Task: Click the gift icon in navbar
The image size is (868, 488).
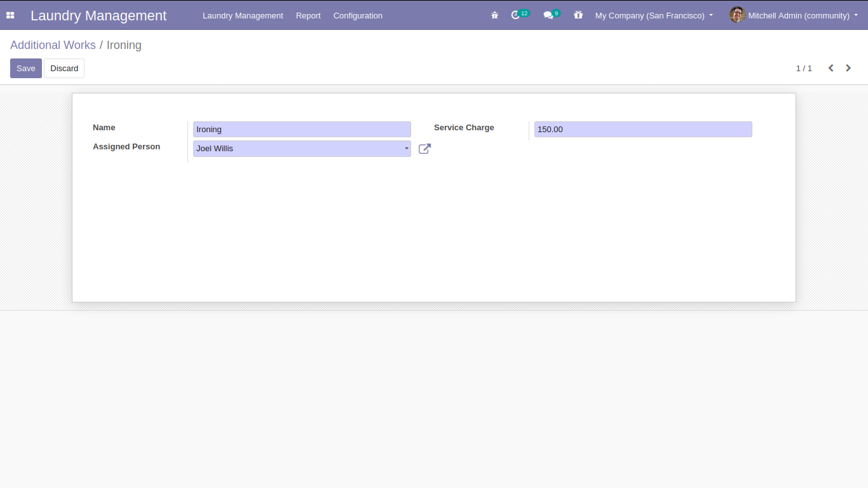Action: [x=578, y=15]
